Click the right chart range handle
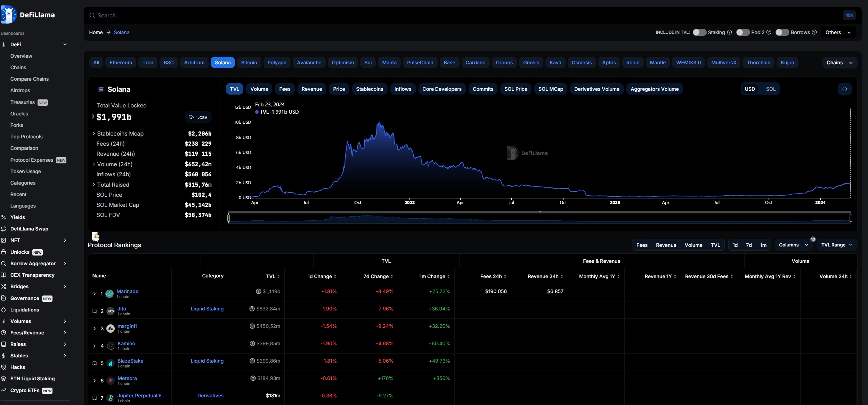Screen dimensions: 868x405 pos(851,218)
